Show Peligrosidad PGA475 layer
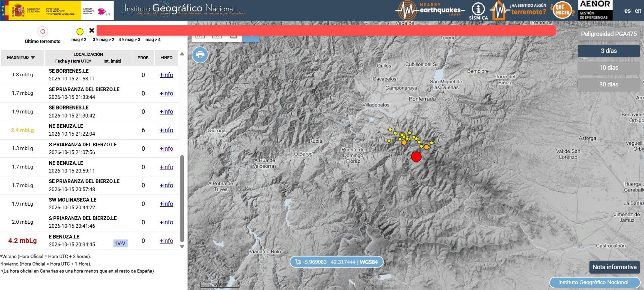 pos(608,34)
